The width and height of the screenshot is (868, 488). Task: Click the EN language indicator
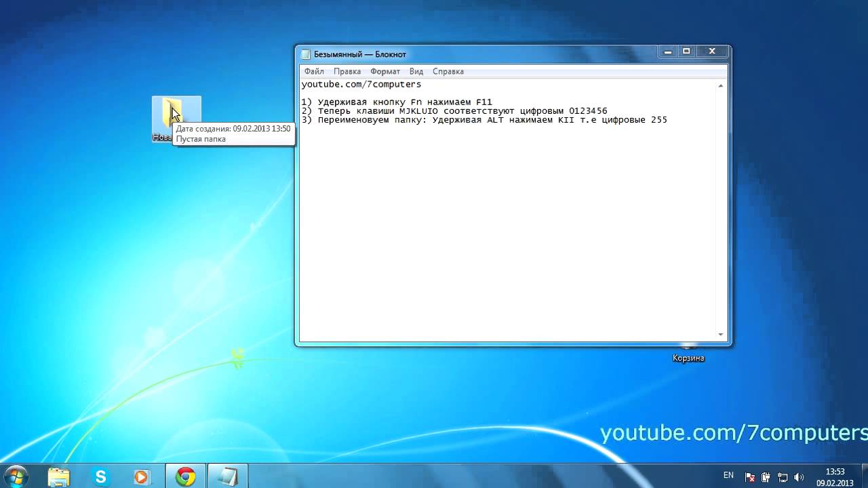click(x=728, y=476)
